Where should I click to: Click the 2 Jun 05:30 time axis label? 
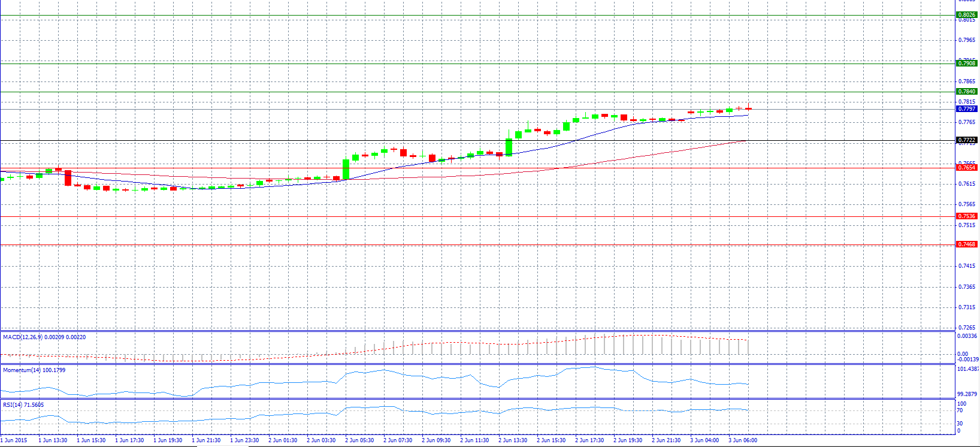pyautogui.click(x=359, y=440)
